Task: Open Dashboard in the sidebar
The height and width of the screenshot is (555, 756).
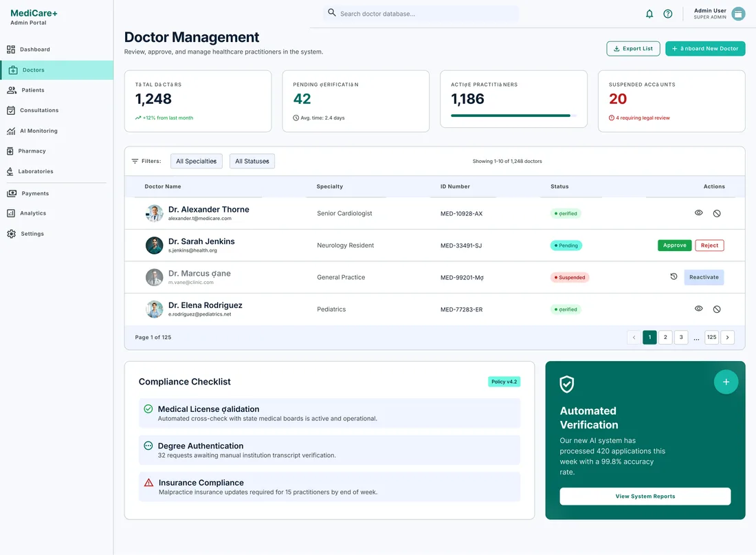Action: [x=57, y=50]
